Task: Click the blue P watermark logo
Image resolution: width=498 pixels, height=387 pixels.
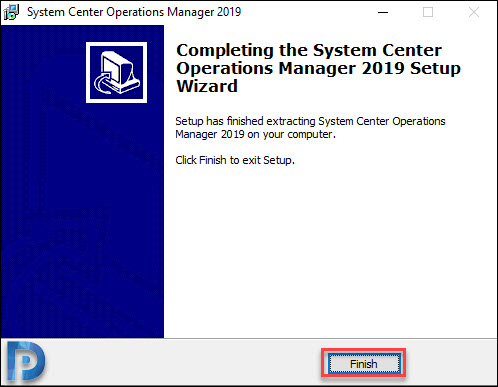Action: (x=26, y=361)
